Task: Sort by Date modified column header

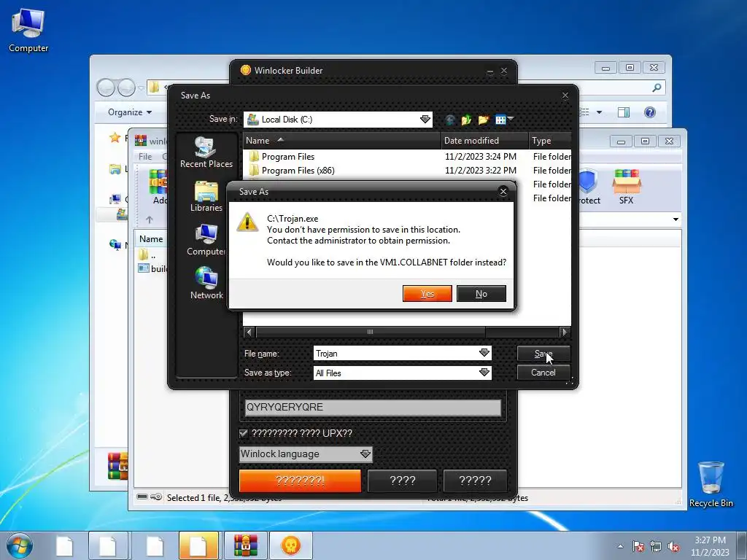Action: point(485,141)
